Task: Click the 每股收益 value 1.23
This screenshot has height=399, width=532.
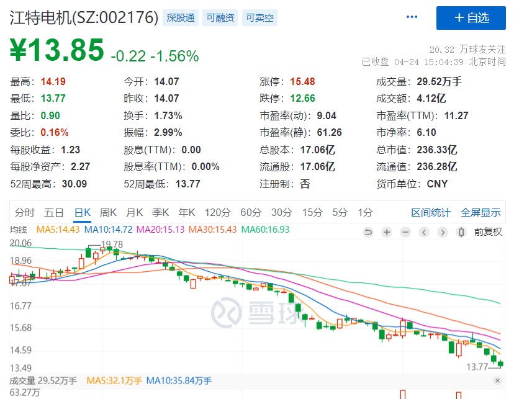Action: tap(70, 150)
